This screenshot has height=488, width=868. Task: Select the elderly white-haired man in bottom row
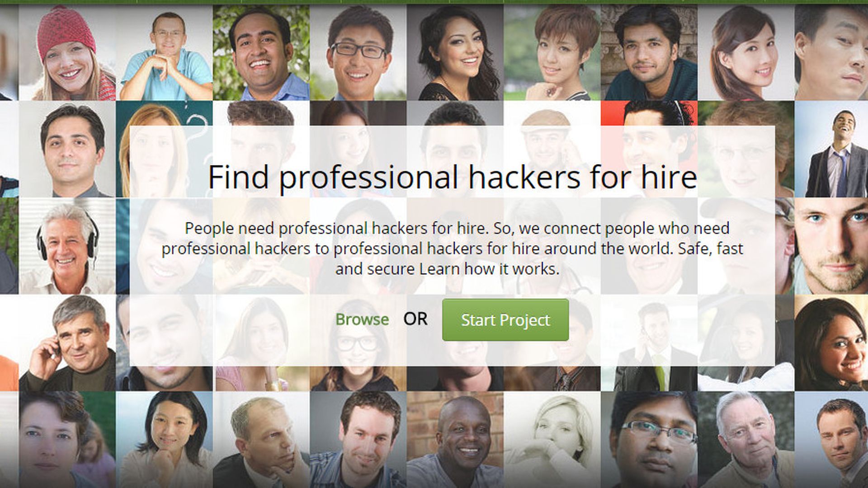[x=746, y=440]
